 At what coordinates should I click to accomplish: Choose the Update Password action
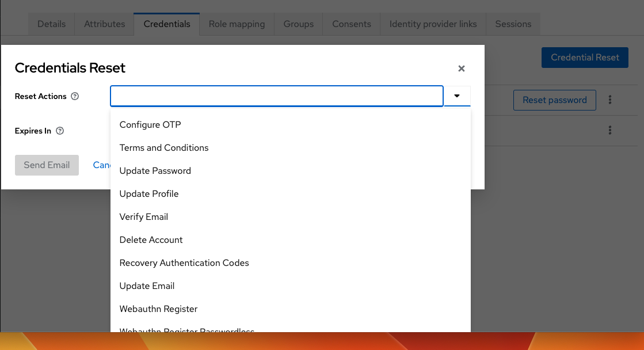click(x=155, y=170)
